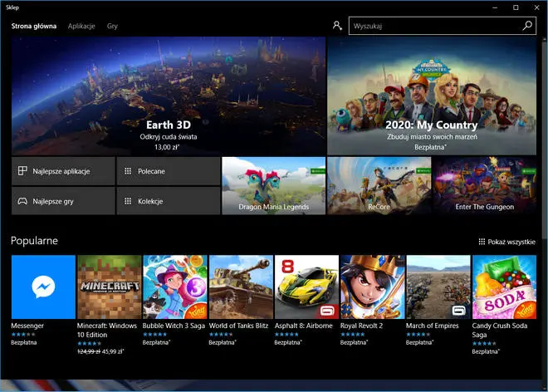This screenshot has width=548, height=392.
Task: Switch to the Gry tab
Action: click(112, 26)
